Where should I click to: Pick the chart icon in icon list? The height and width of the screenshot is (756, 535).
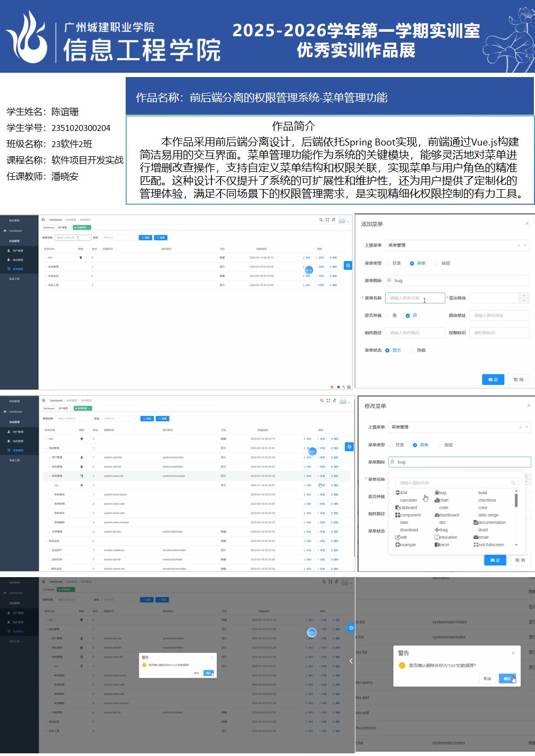tap(442, 500)
